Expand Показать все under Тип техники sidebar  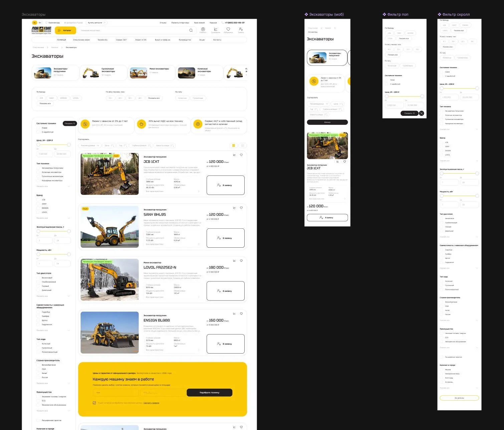point(53,186)
